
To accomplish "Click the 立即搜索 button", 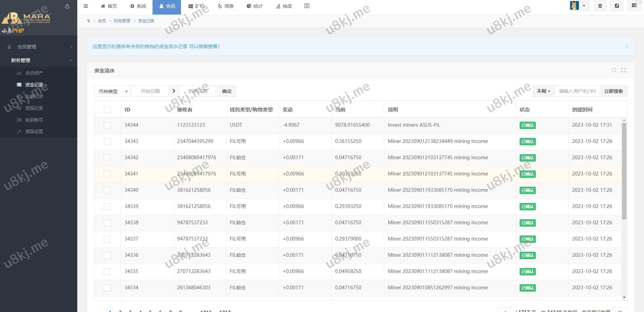I will pos(613,91).
